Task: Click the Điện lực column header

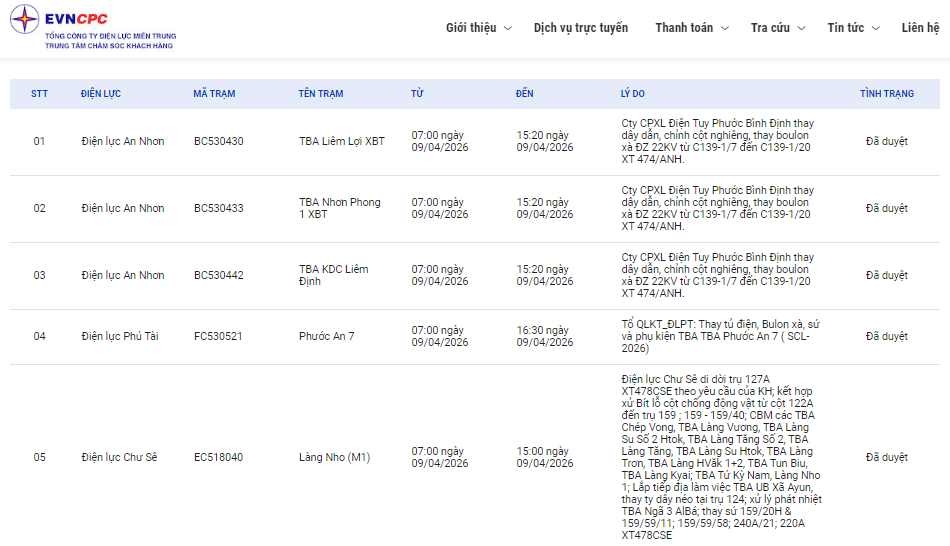Action: click(x=101, y=94)
